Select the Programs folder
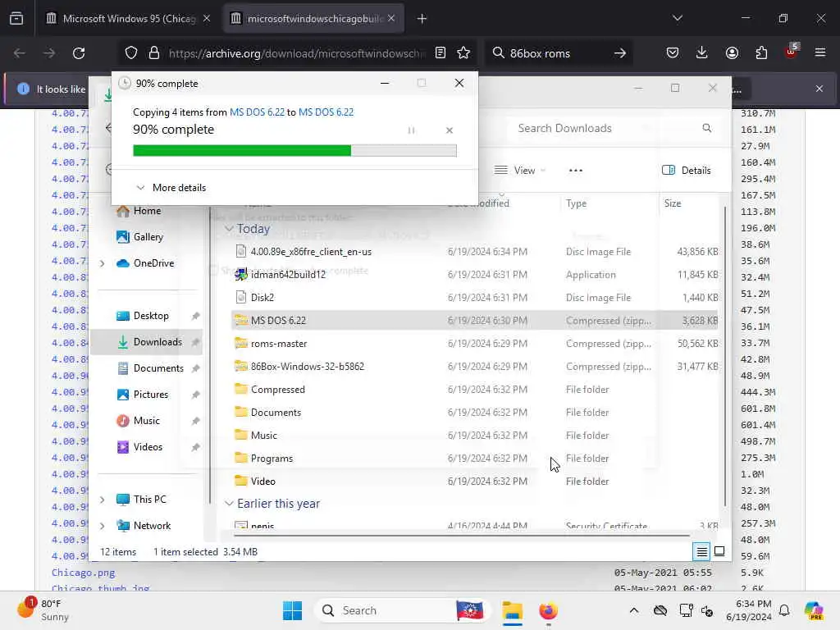Viewport: 840px width, 630px height. [475, 459]
